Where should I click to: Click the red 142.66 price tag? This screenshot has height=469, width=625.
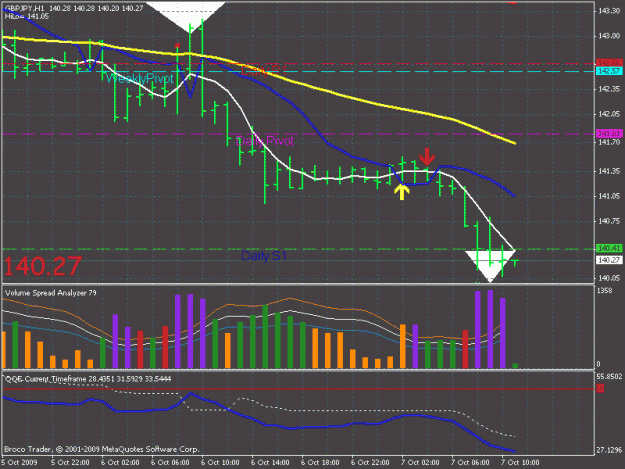(x=609, y=63)
